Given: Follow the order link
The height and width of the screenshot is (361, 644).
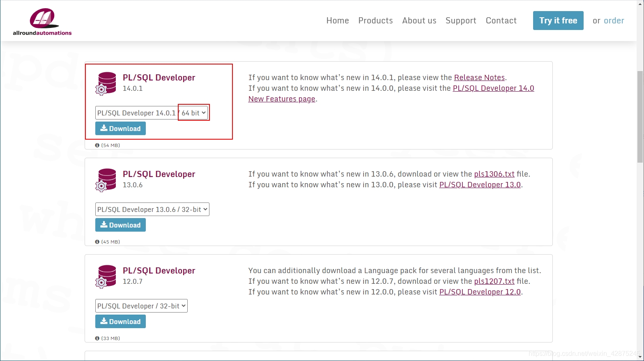Looking at the screenshot, I should pyautogui.click(x=614, y=21).
